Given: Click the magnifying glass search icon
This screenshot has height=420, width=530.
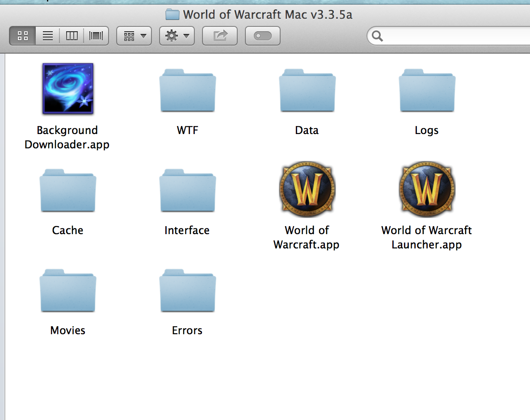Looking at the screenshot, I should pos(377,36).
